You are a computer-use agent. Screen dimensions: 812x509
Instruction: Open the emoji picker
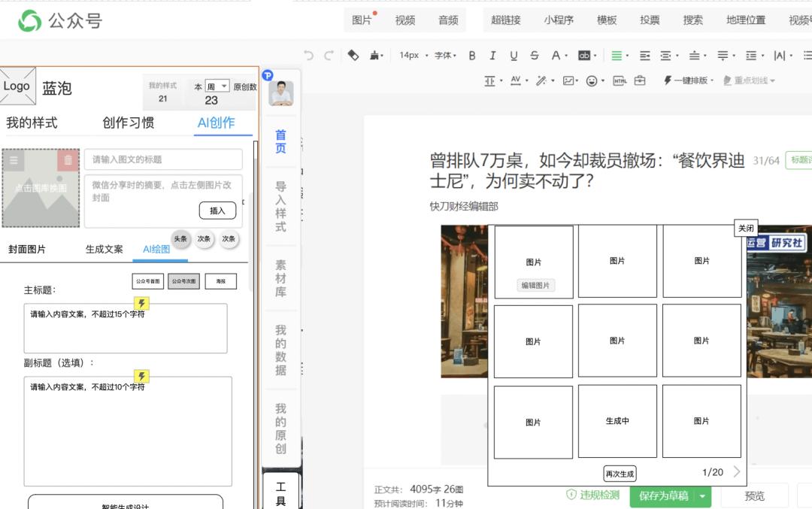[592, 80]
